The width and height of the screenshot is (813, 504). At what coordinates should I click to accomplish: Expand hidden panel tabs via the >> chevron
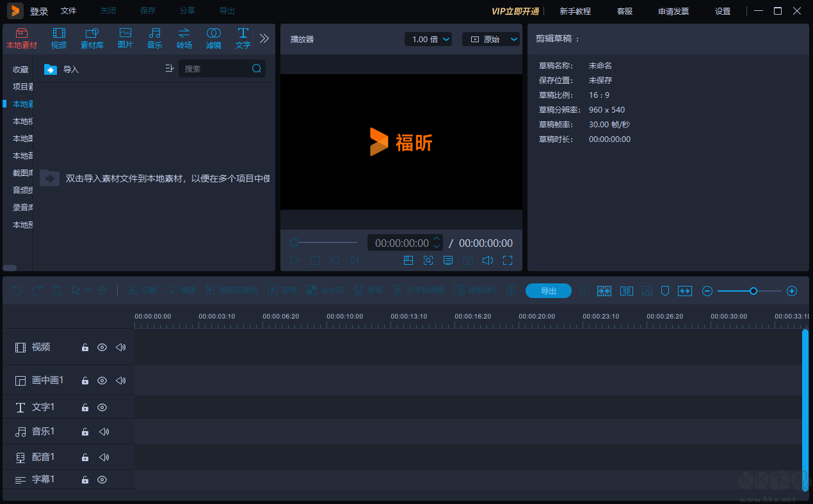click(264, 38)
